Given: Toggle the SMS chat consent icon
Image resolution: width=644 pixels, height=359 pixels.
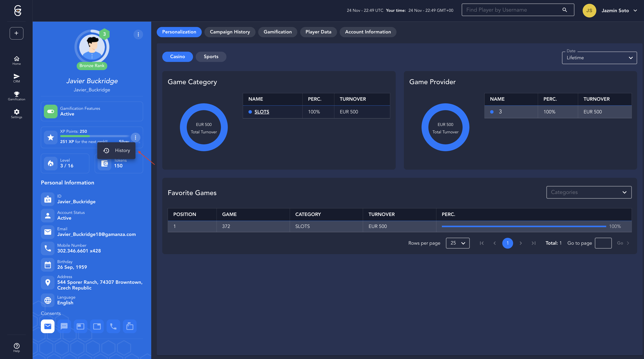Looking at the screenshot, I should [64, 326].
